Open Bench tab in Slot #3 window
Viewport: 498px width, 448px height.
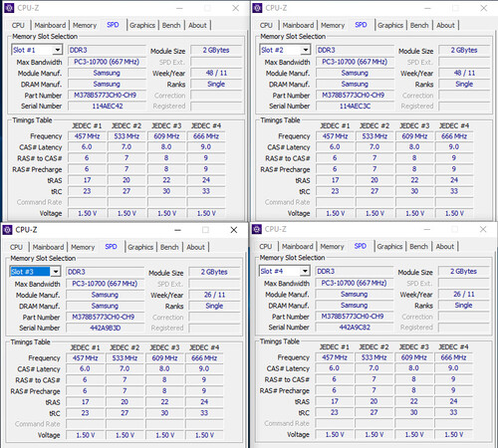(x=169, y=247)
